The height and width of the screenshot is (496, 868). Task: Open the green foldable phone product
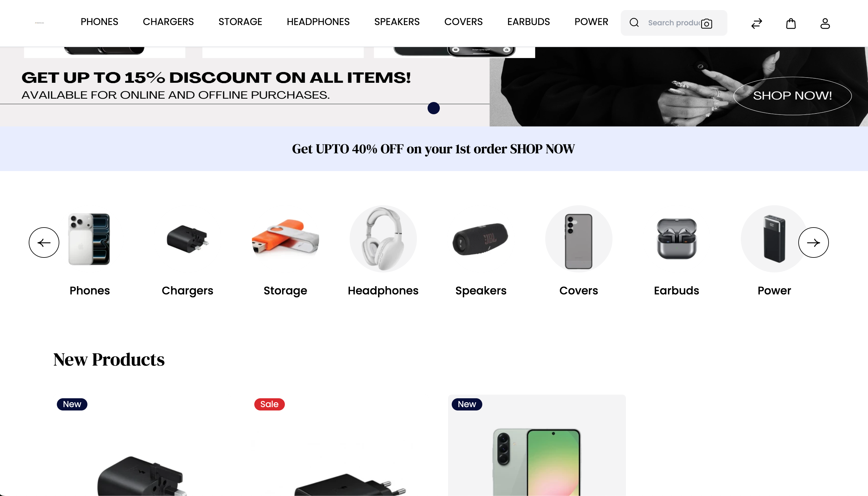(x=537, y=446)
